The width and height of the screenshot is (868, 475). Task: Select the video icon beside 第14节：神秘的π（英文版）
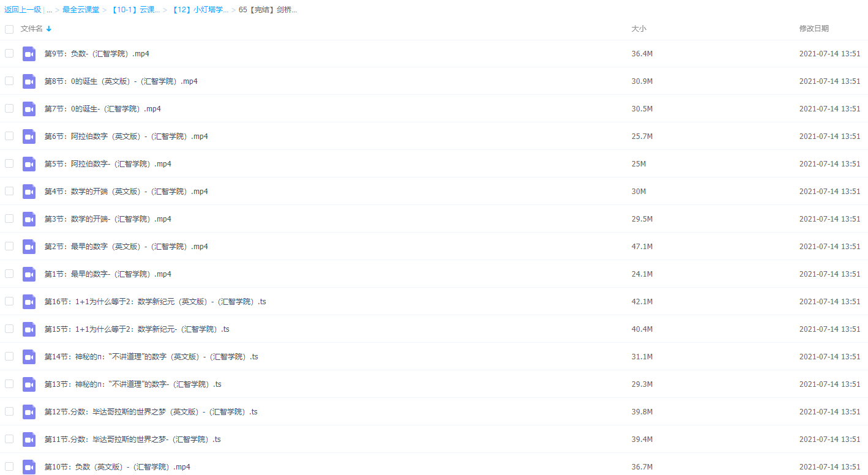click(29, 356)
